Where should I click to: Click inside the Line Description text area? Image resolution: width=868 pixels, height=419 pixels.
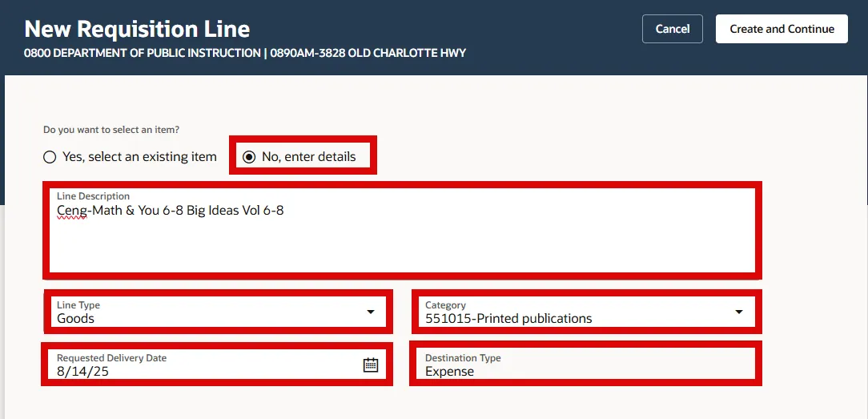pos(400,240)
